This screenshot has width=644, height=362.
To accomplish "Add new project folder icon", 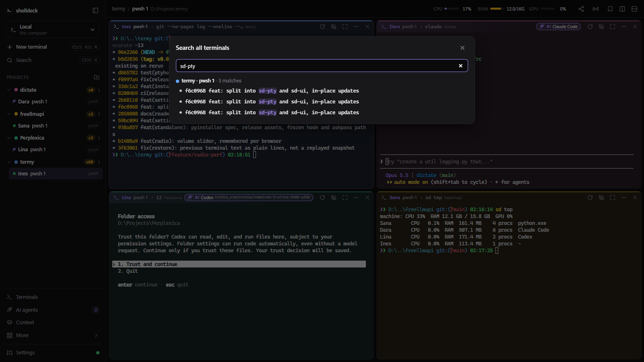I will coord(97,77).
